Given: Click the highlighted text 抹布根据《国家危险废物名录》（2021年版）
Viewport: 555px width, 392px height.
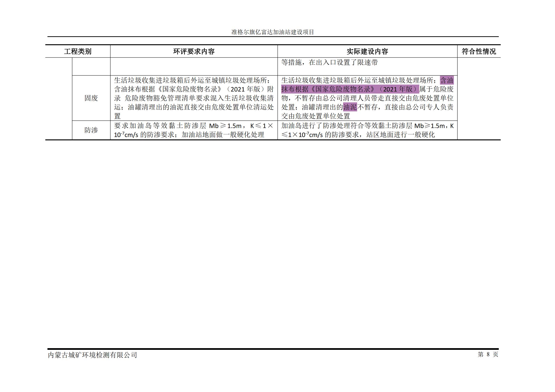Looking at the screenshot, I should (350, 89).
